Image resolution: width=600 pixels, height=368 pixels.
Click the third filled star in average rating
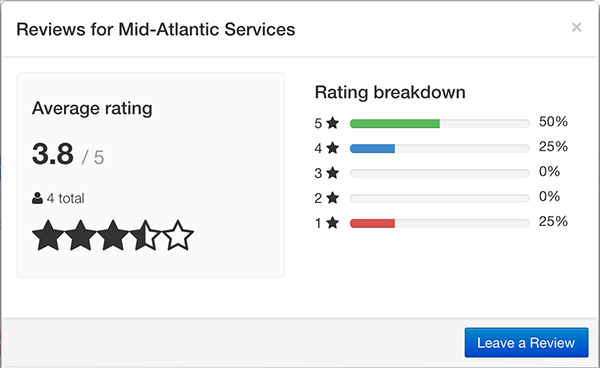click(x=113, y=235)
